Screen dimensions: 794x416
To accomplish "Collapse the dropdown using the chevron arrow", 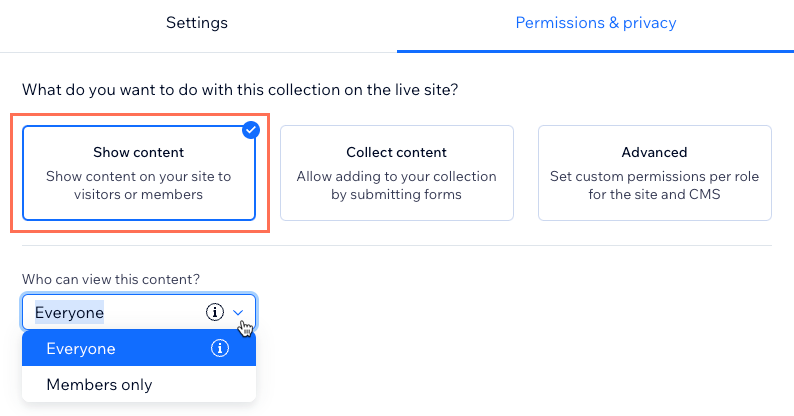I will [238, 313].
